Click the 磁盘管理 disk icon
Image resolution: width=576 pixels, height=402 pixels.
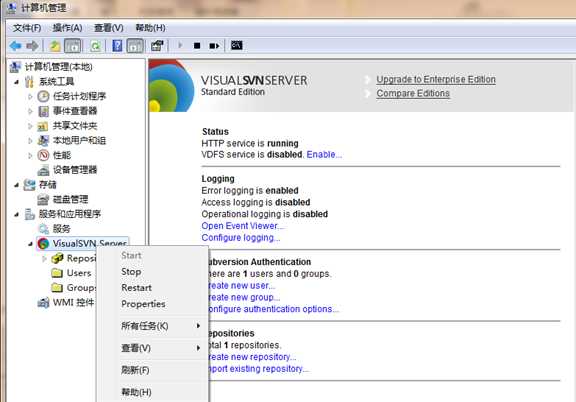[43, 200]
